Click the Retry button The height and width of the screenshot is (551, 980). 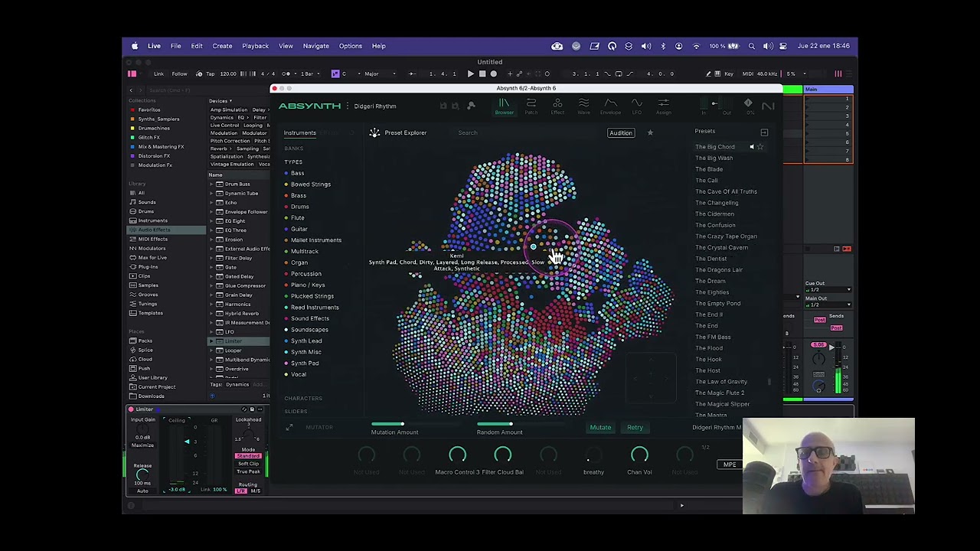[x=635, y=428]
